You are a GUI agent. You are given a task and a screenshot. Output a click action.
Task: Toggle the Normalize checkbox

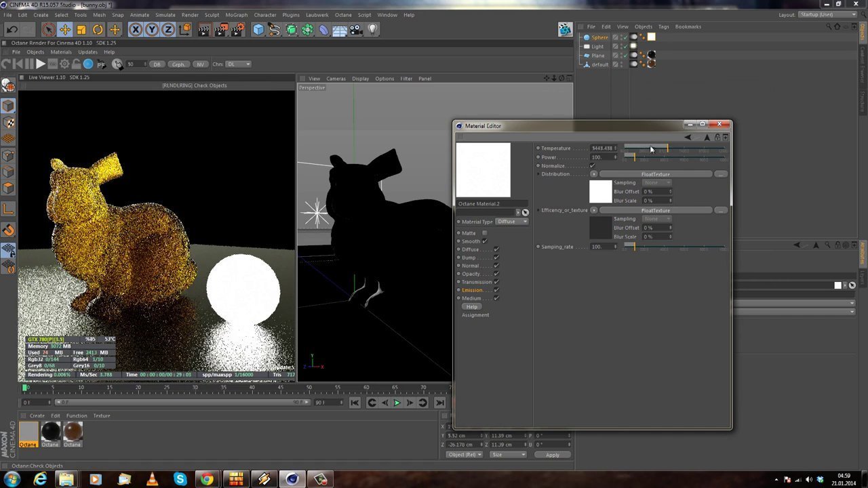(x=592, y=166)
